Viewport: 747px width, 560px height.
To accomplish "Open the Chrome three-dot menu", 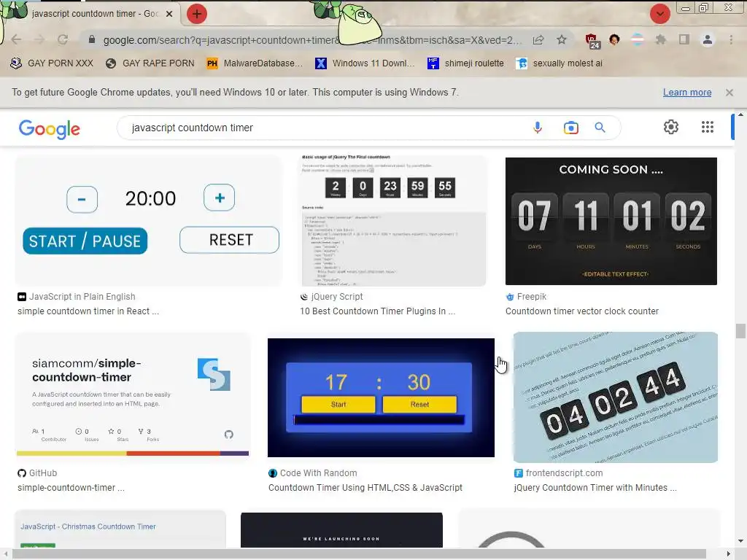I will click(731, 39).
